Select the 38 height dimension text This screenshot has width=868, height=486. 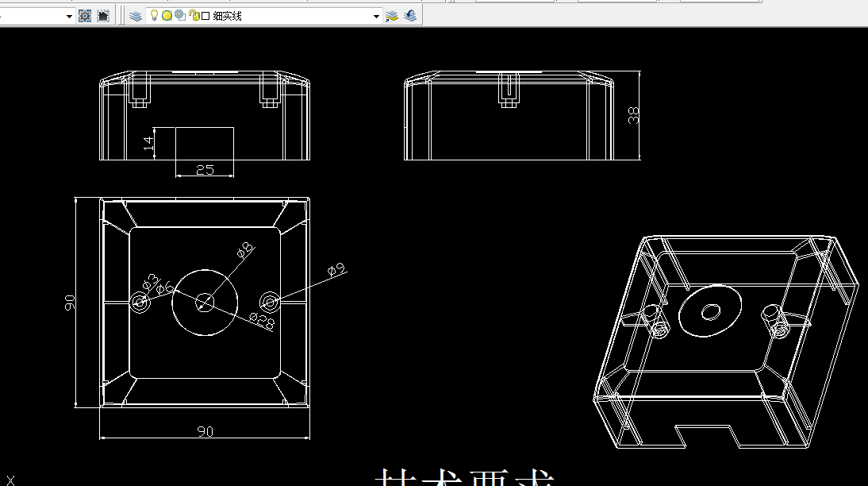coord(633,115)
